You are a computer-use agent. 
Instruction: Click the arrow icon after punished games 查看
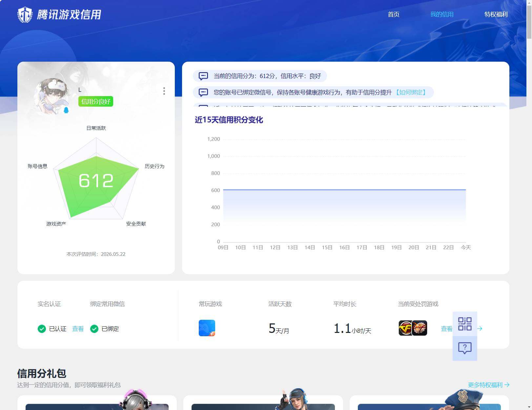tap(480, 329)
